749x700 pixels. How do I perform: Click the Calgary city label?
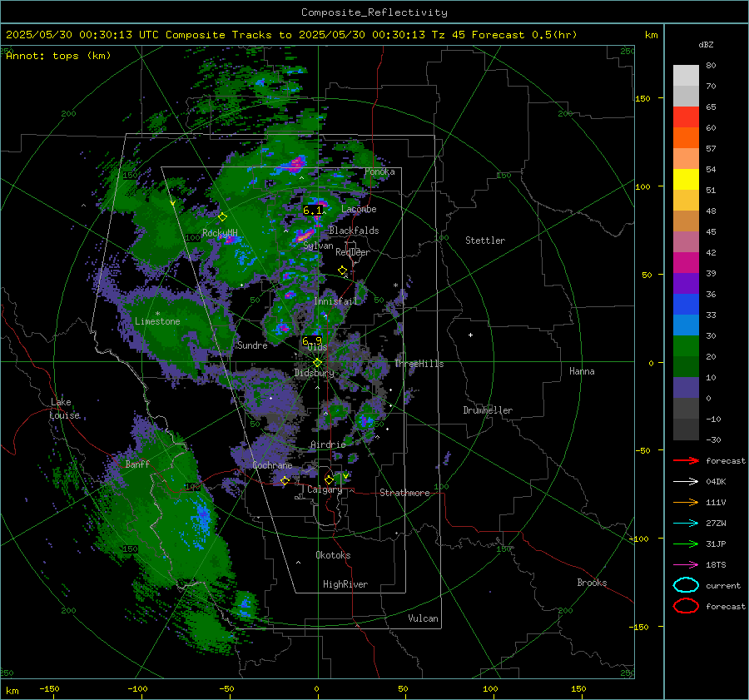pos(325,489)
